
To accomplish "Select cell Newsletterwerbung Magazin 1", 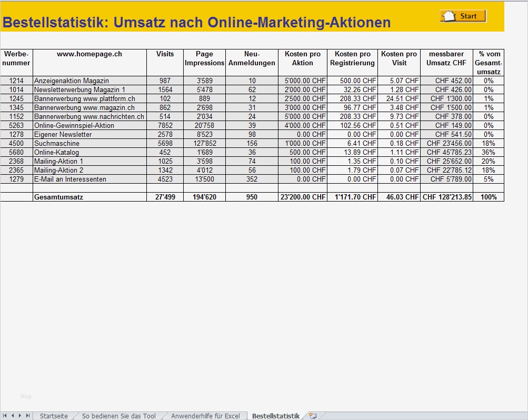I will 89,89.
